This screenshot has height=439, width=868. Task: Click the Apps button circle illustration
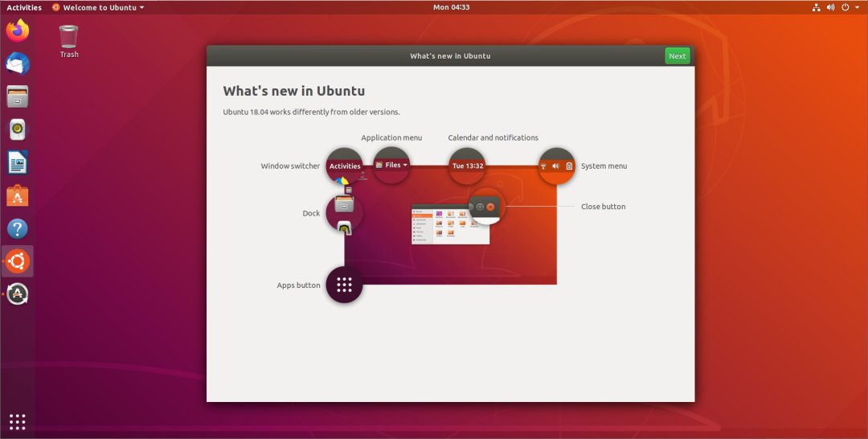344,285
